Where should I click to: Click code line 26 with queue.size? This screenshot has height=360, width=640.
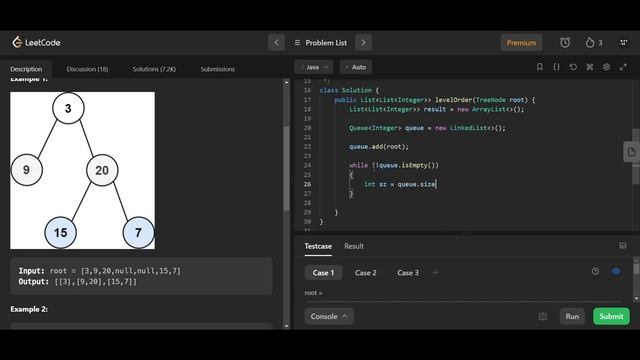(x=400, y=184)
